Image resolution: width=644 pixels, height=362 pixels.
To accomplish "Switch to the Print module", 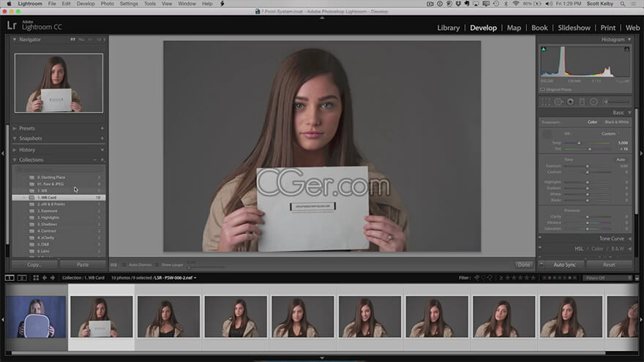I will point(608,28).
